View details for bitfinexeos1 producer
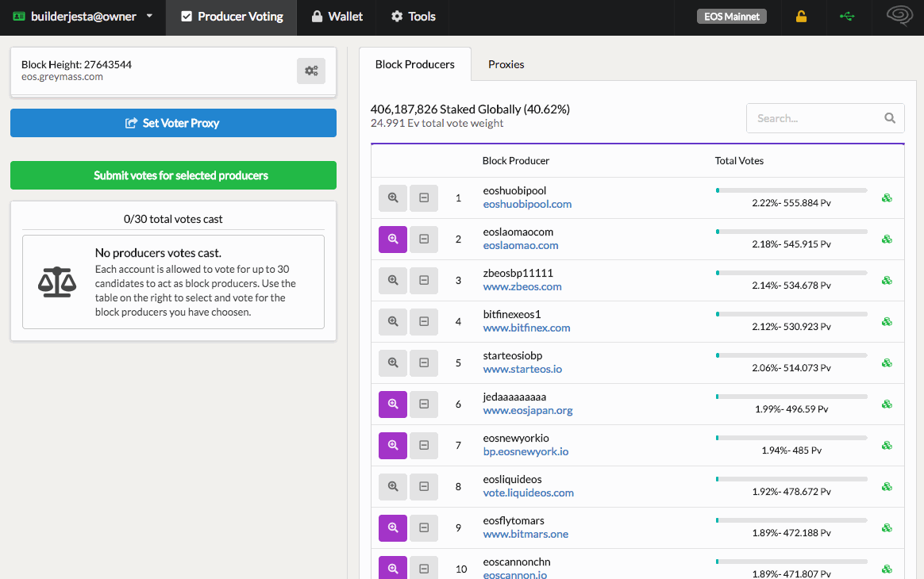Image resolution: width=924 pixels, height=579 pixels. tap(392, 321)
